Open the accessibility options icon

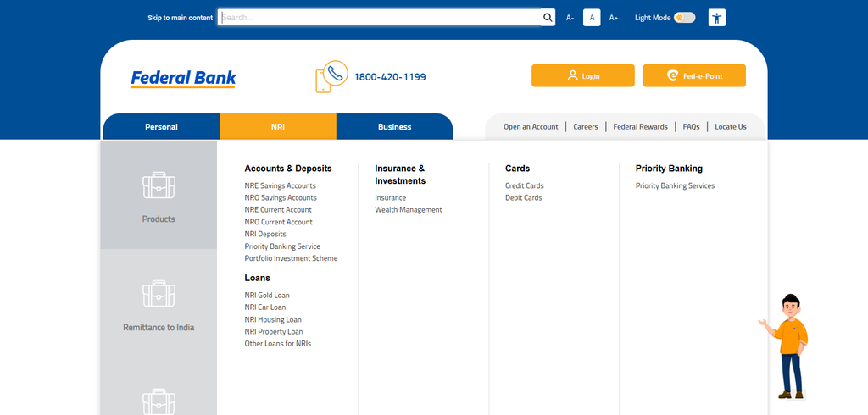pos(717,18)
